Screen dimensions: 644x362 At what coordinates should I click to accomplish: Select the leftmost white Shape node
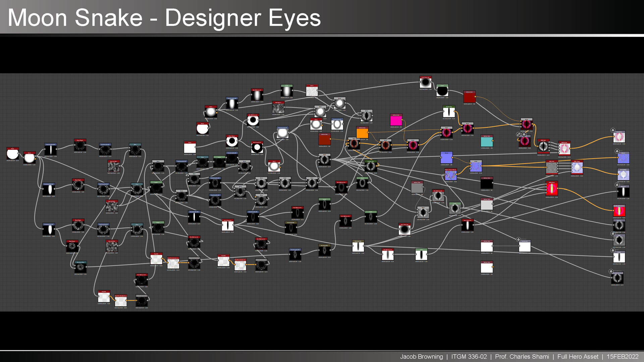click(13, 154)
